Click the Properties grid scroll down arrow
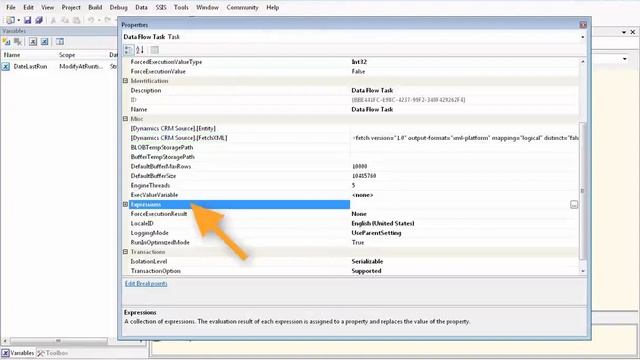Viewport: 640px width, 360px height. tap(582, 271)
